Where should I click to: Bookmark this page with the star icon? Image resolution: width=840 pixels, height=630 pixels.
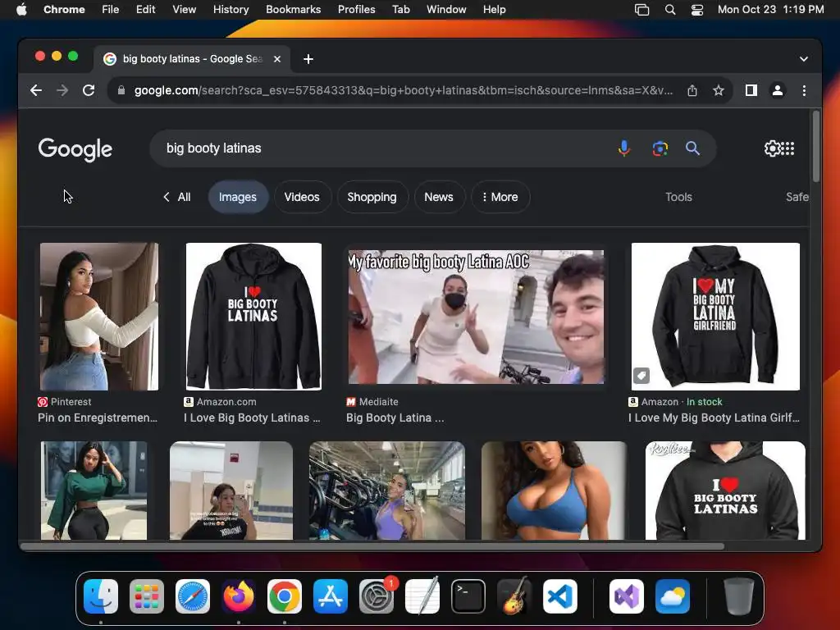click(x=719, y=90)
